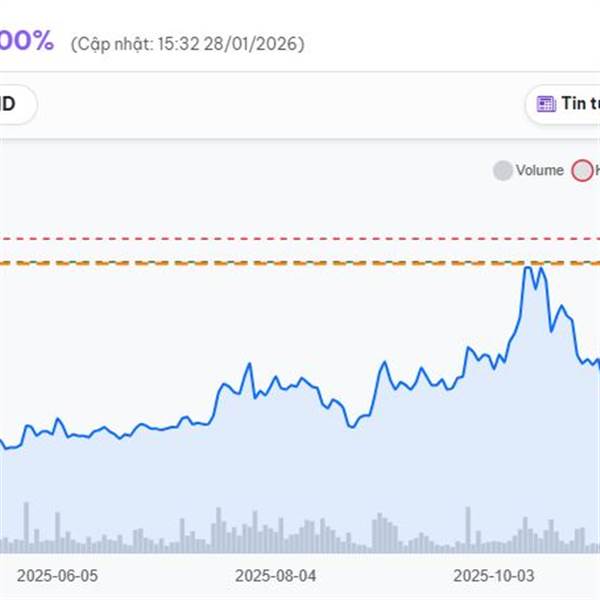Click the 2025-10-03 date axis label
This screenshot has width=600, height=600.
click(x=493, y=576)
